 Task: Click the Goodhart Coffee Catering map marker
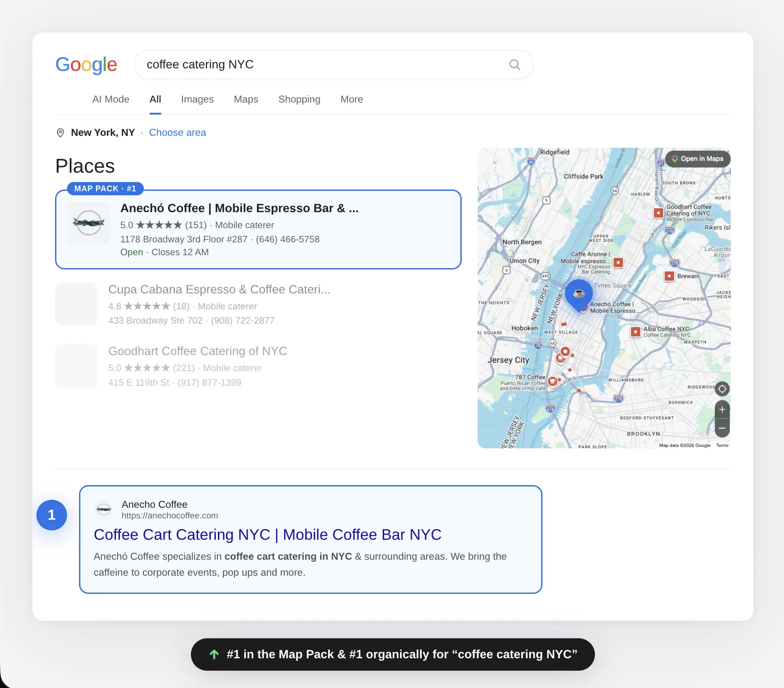pos(658,213)
